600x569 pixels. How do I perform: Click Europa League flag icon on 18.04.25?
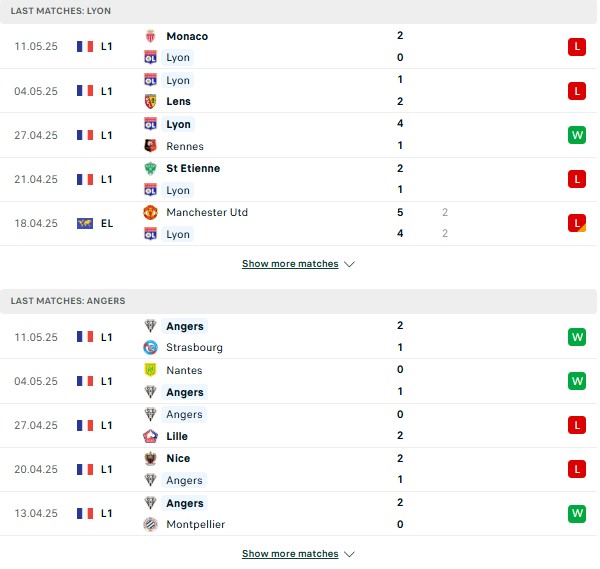click(x=85, y=223)
